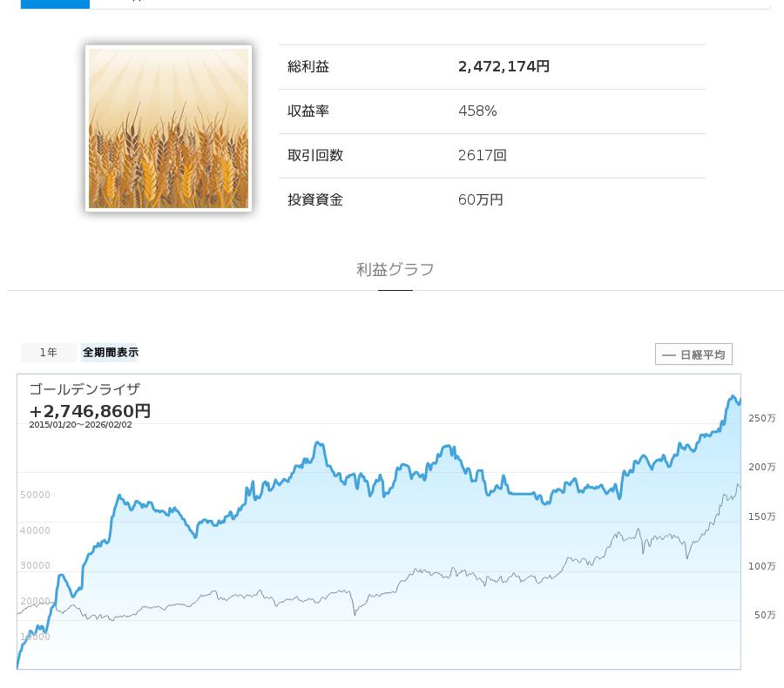
Task: Click the chart date range 2015/01/20～2026/02/02
Action: 80,425
